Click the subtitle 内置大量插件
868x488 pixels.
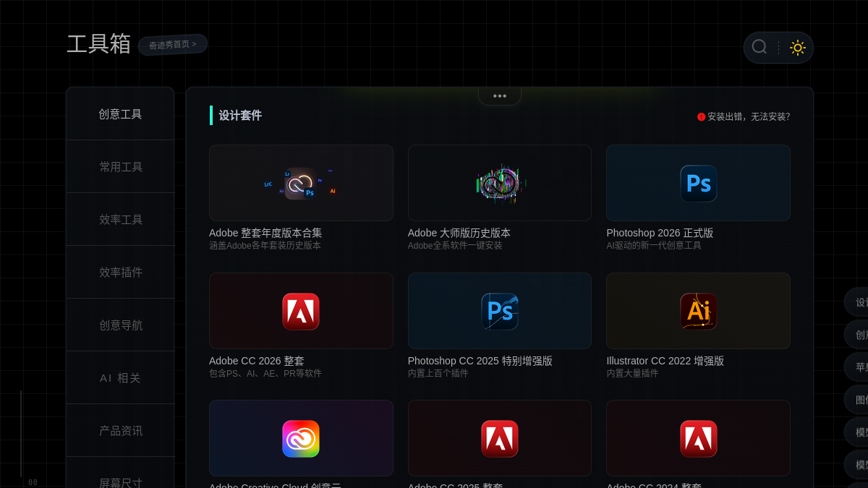pyautogui.click(x=632, y=374)
